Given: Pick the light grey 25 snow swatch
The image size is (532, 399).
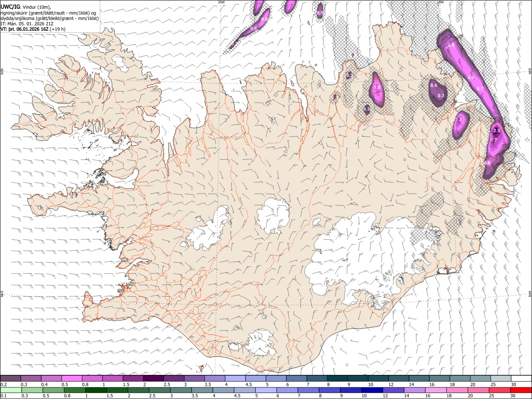Looking at the screenshot, I should coord(501,378).
